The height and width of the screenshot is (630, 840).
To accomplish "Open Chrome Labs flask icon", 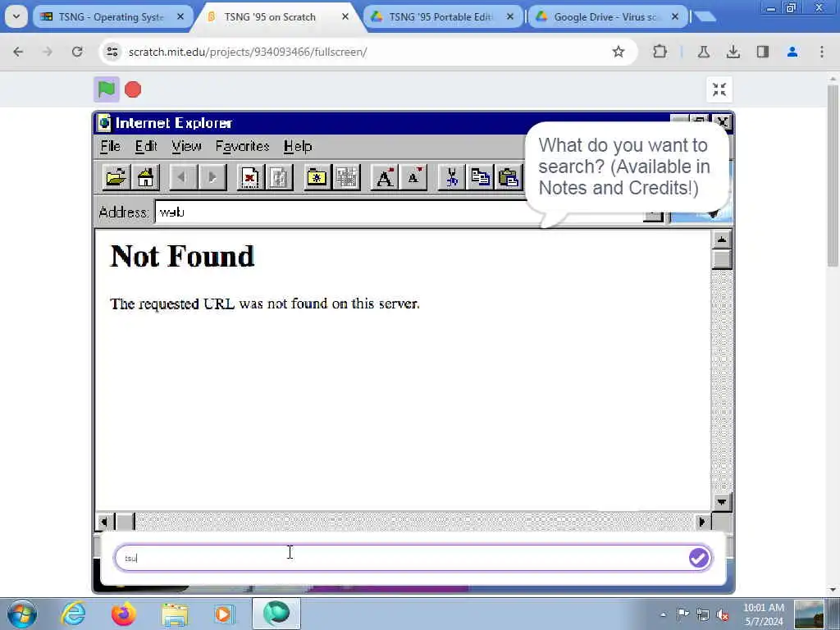I will [703, 52].
